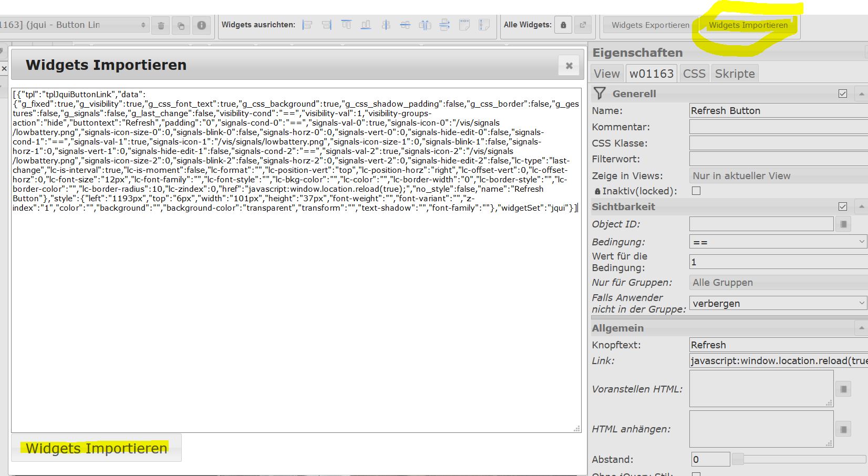
Task: Click the Widgets Importieren toolbar button
Action: point(748,25)
